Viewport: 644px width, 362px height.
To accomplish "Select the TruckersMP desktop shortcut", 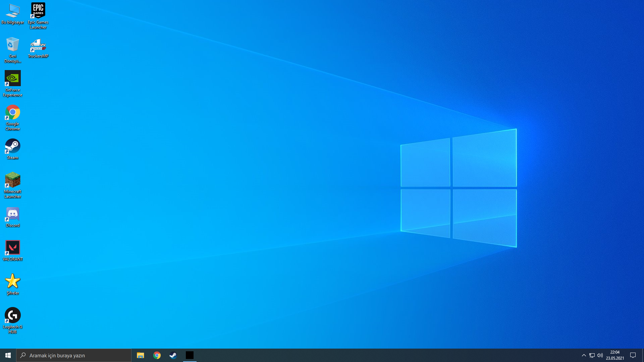I will (x=38, y=45).
